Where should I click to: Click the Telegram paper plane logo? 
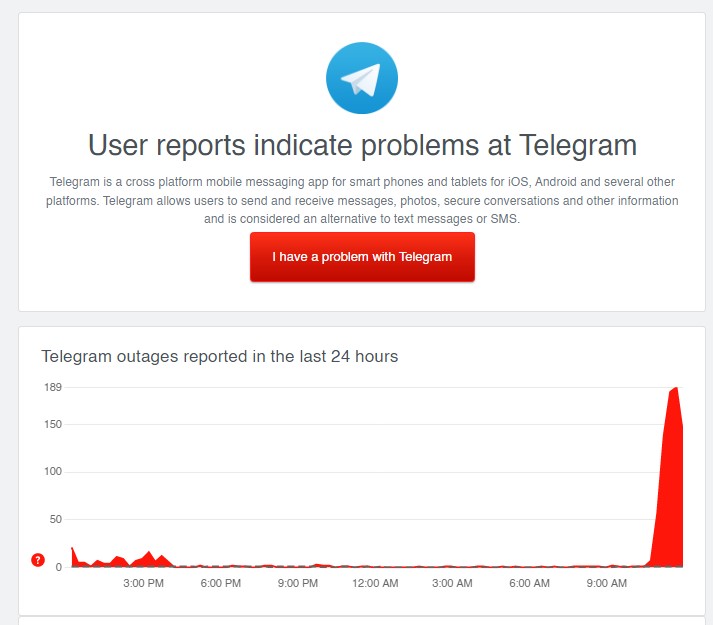tap(362, 80)
